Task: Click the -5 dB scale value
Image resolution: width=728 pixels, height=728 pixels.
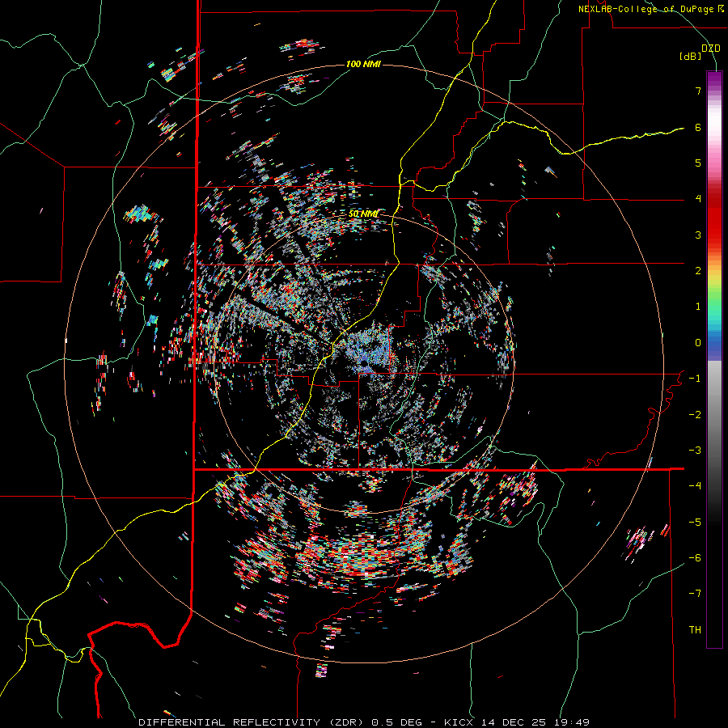Action: (695, 523)
